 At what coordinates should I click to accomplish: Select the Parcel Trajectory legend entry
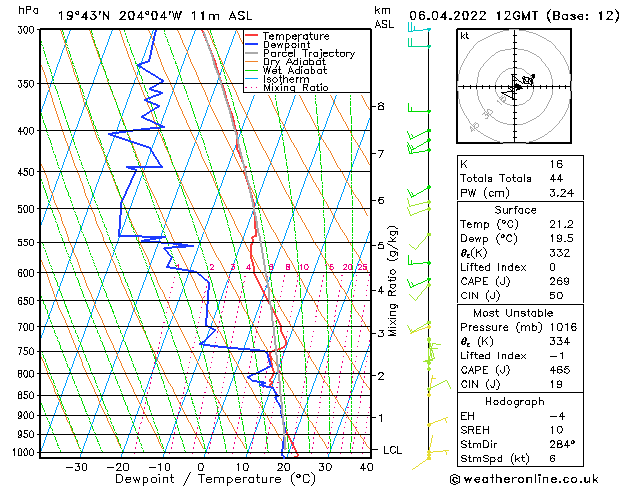tap(309, 53)
